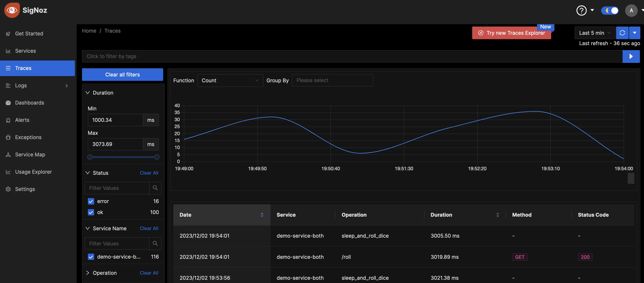Viewport: 644px width, 283px height.
Task: Open the Alerts menu item
Action: 22,120
